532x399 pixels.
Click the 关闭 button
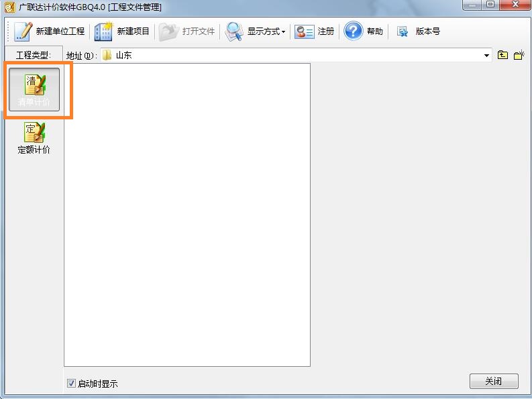click(x=494, y=381)
